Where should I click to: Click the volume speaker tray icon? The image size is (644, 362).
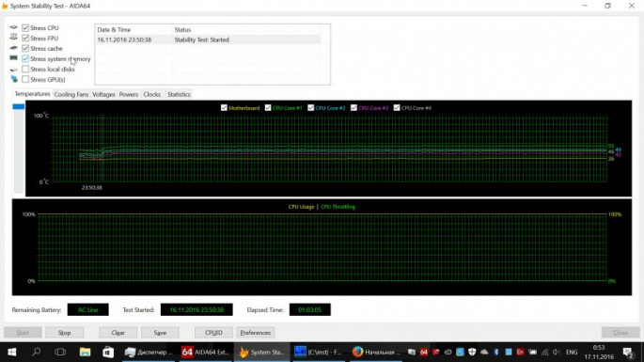(x=557, y=353)
